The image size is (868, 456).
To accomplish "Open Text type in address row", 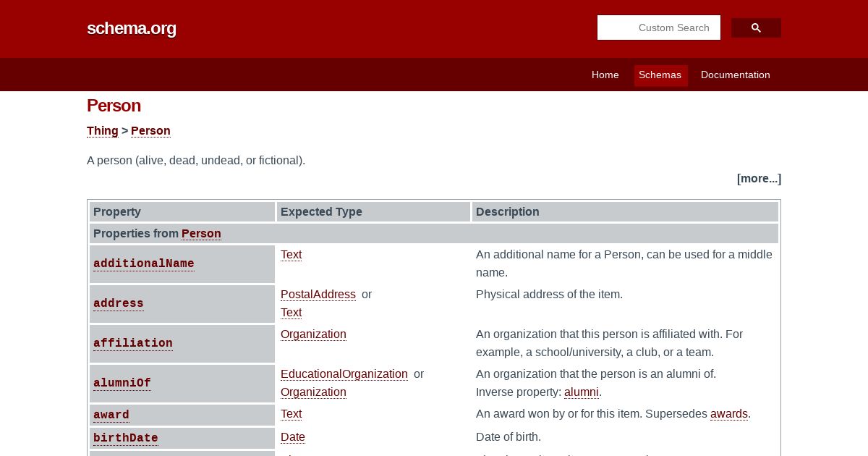I will [291, 313].
